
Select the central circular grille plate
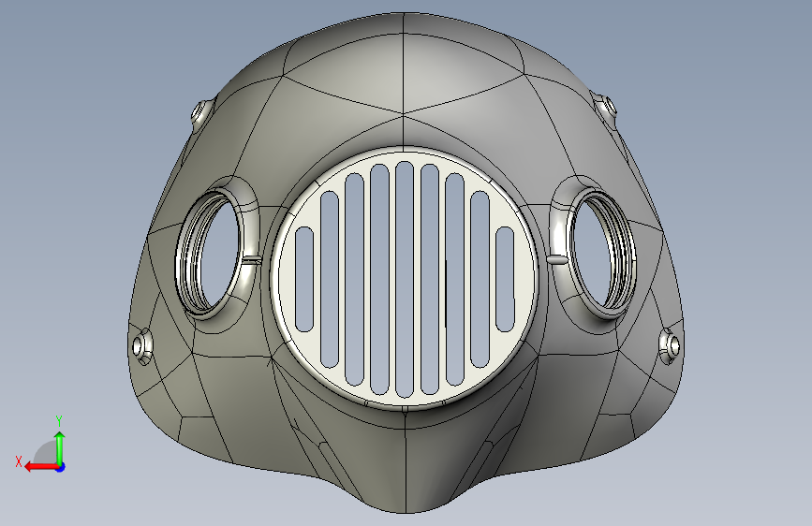point(405,279)
